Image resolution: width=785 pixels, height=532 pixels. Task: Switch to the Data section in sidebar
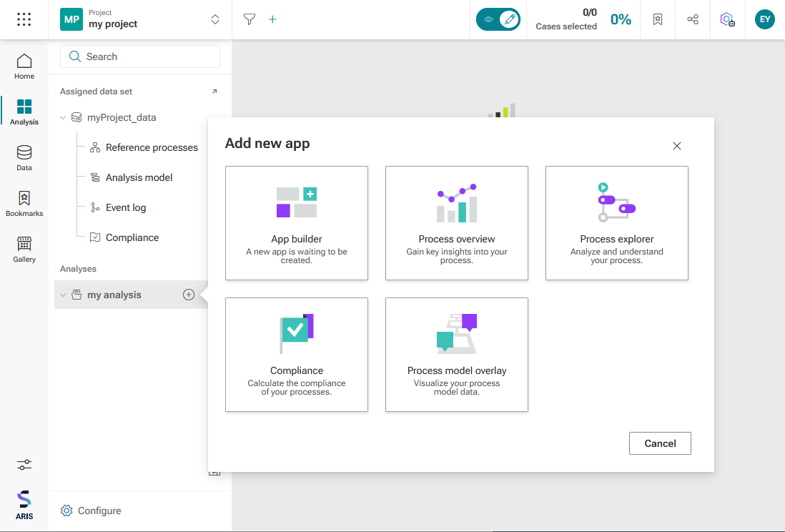coord(24,158)
